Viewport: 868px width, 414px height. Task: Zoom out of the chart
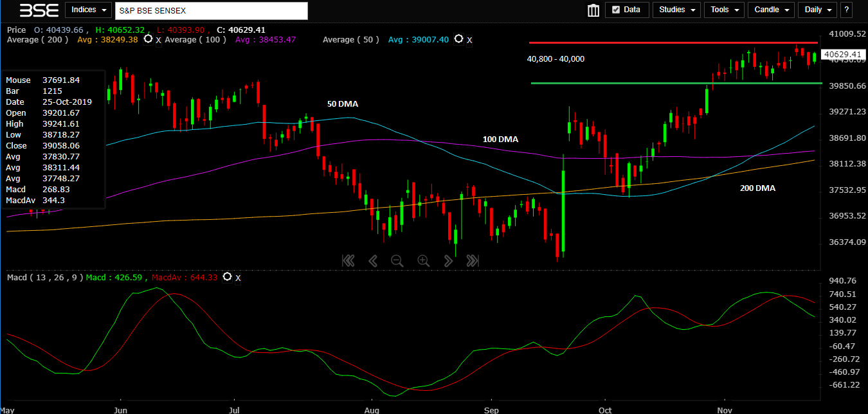point(397,260)
